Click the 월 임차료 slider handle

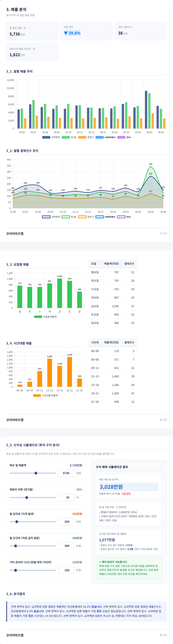(x=17, y=522)
